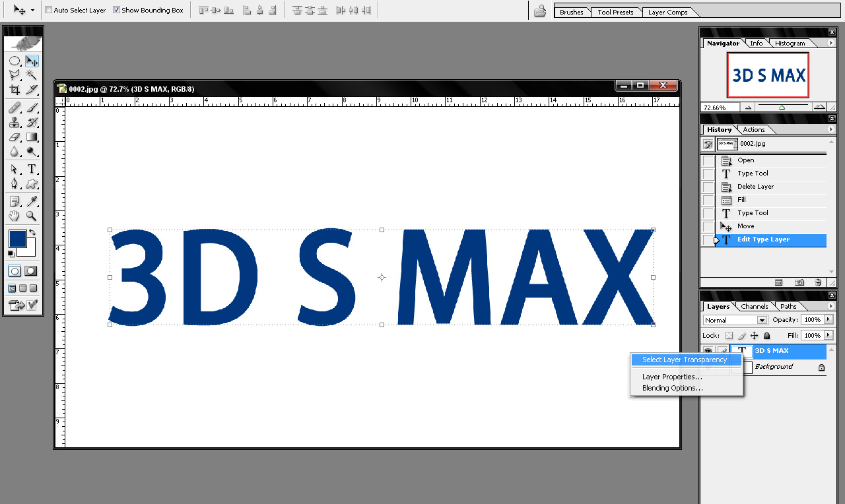Select the Eraser tool
This screenshot has width=845, height=504.
(15, 137)
